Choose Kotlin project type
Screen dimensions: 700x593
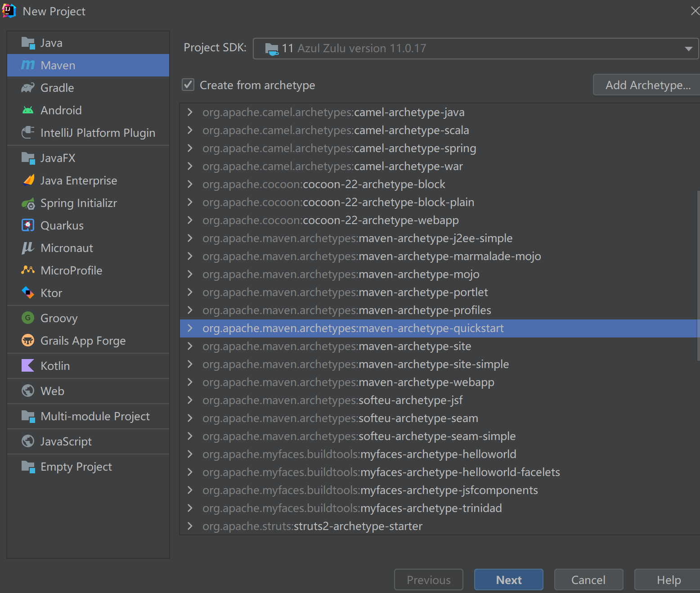point(88,366)
